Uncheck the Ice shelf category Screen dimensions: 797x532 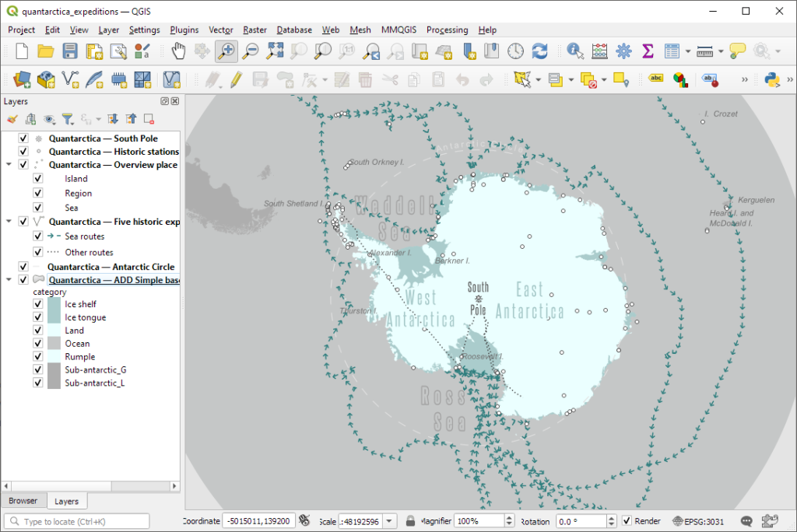point(37,304)
